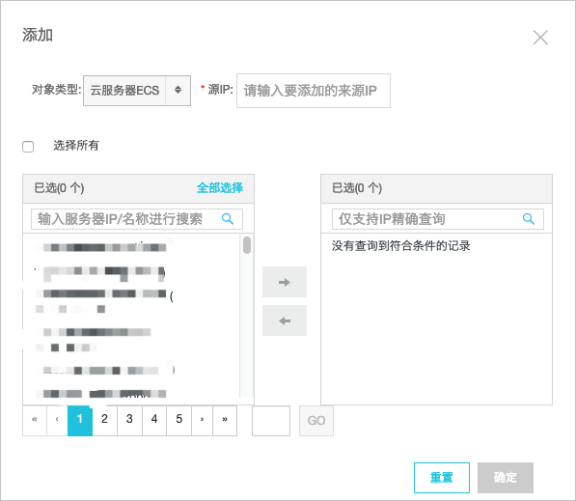This screenshot has height=501, width=576.
Task: Move selected items left with arrow button
Action: point(284,321)
